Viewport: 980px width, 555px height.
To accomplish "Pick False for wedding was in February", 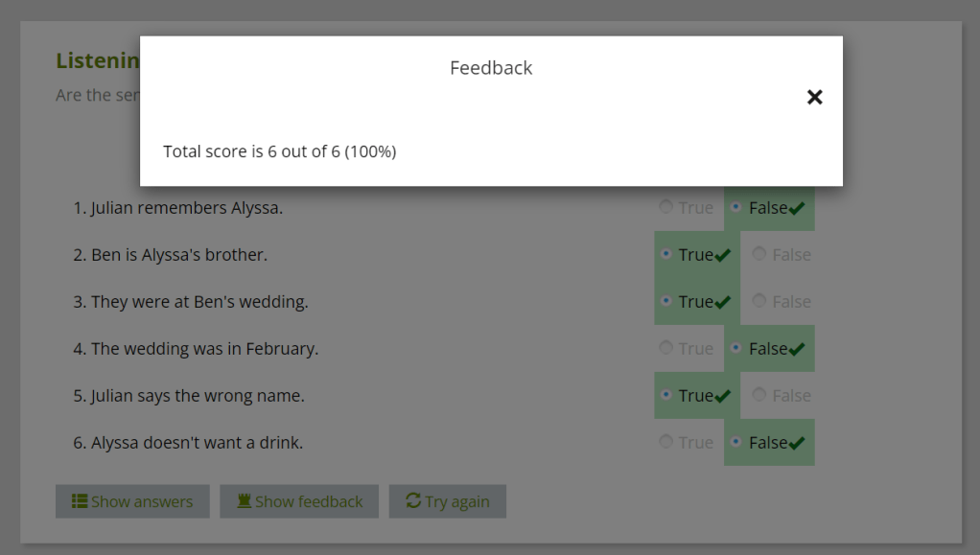I will point(736,348).
